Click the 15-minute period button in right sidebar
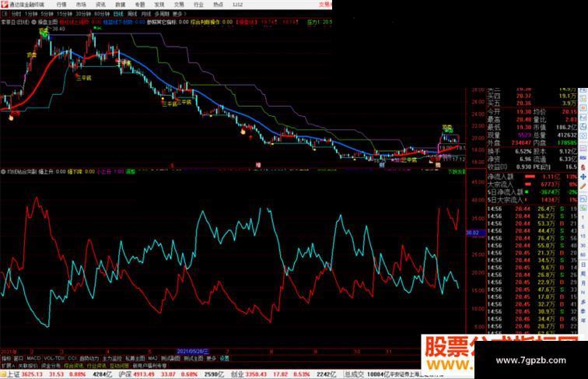 click(x=583, y=237)
